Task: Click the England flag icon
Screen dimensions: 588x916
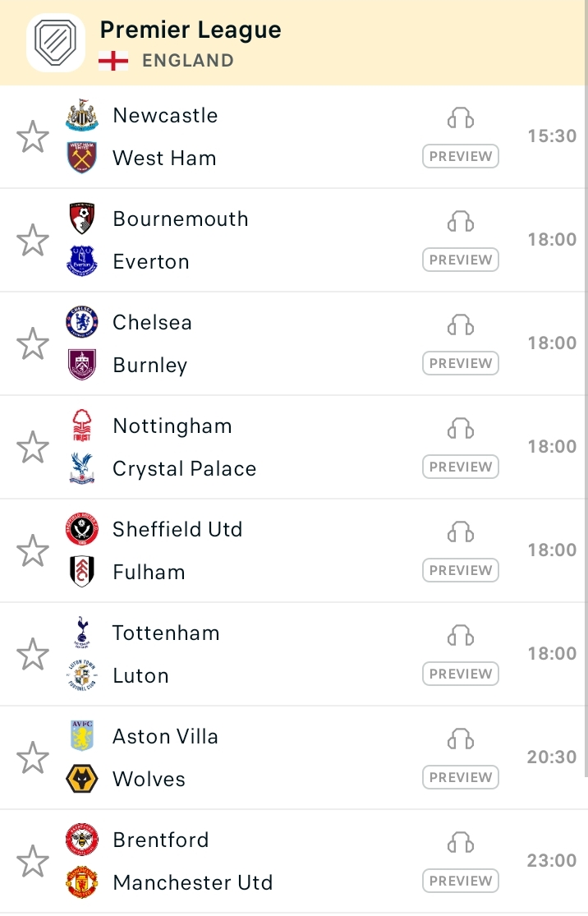Action: coord(113,61)
